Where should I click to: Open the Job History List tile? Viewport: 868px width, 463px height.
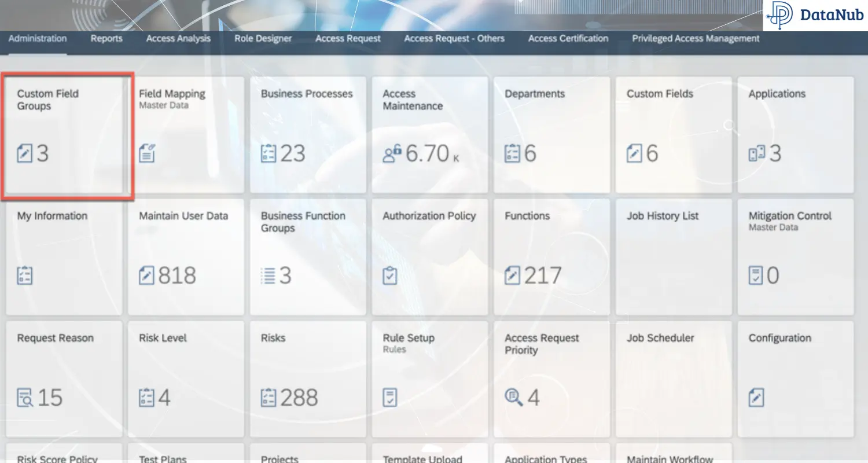(674, 257)
